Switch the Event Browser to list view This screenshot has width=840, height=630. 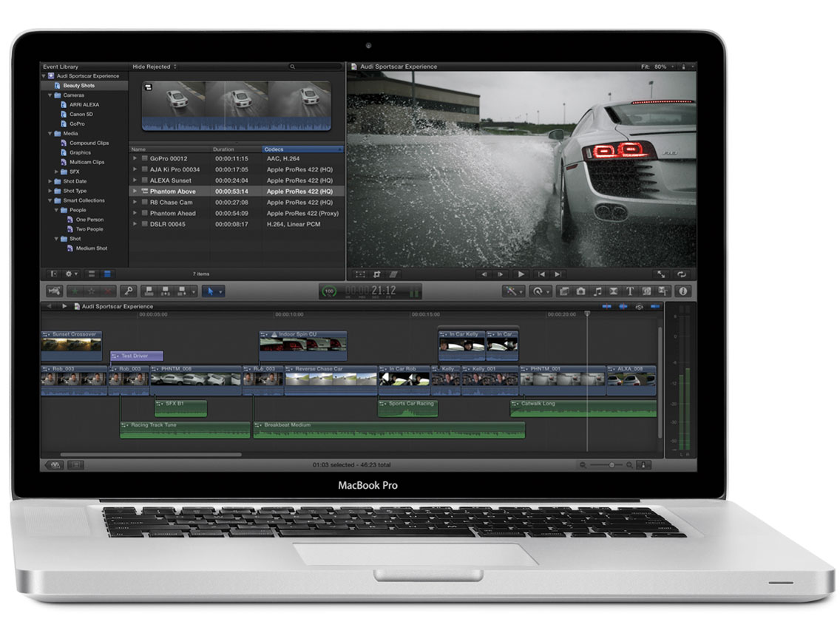click(x=92, y=274)
